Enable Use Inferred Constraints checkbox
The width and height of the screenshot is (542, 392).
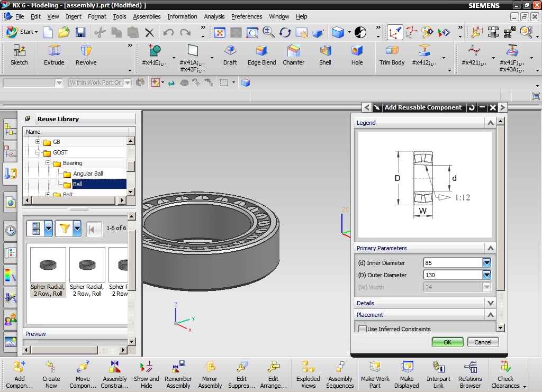coord(362,329)
